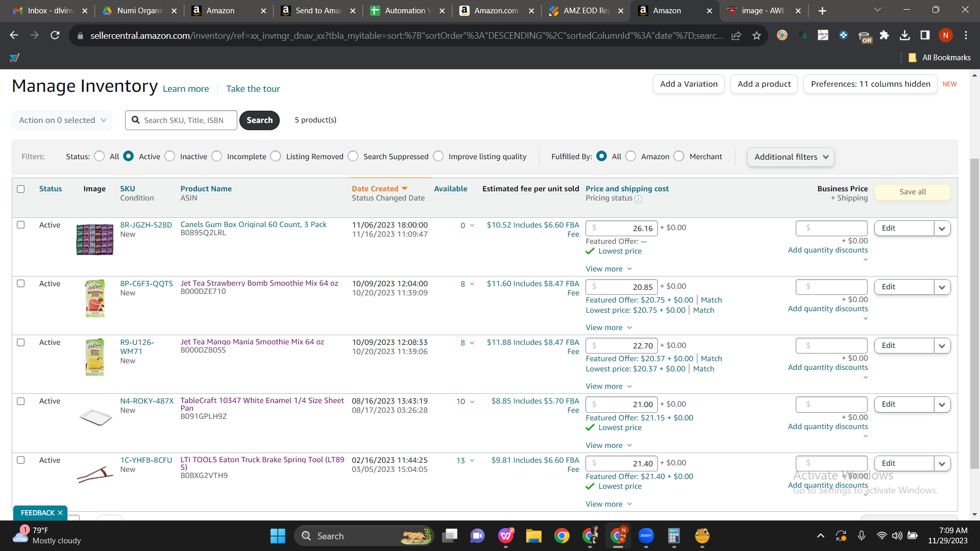Launch Zoom from the taskbar
This screenshot has height=551, width=980.
pos(646,536)
